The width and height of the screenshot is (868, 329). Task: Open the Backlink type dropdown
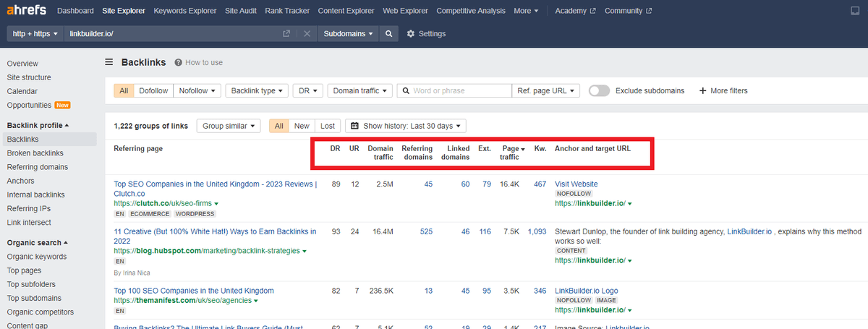[x=258, y=91]
